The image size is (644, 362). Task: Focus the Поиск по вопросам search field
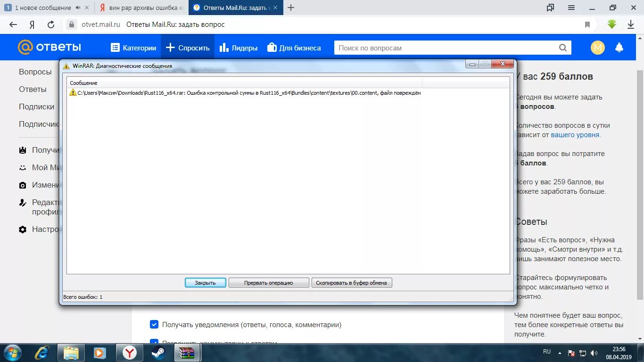[x=444, y=48]
